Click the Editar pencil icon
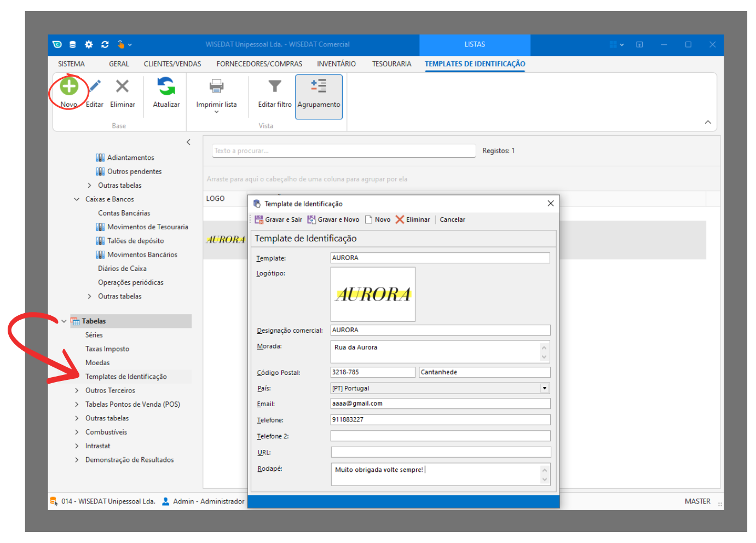756x543 pixels. (95, 86)
